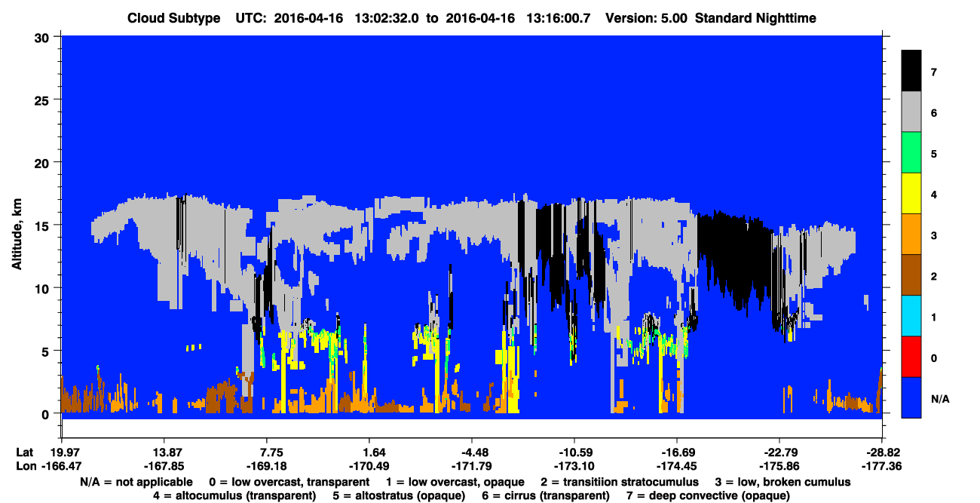
Task: Pick the cyan legend swatch labeled 1
Action: tap(911, 316)
